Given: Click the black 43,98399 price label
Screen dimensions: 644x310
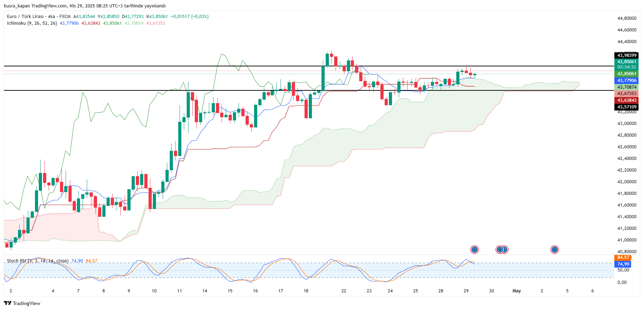Looking at the screenshot, I should pyautogui.click(x=627, y=55).
